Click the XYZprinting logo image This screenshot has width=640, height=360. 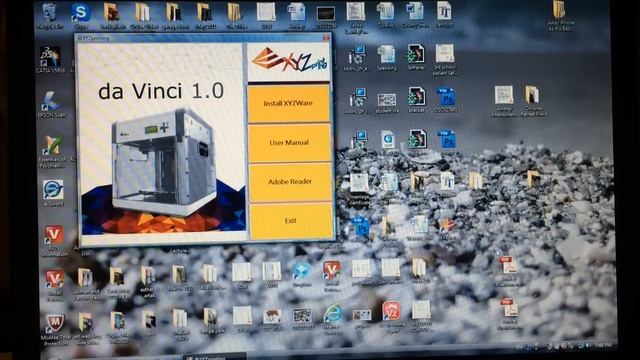[x=289, y=62]
